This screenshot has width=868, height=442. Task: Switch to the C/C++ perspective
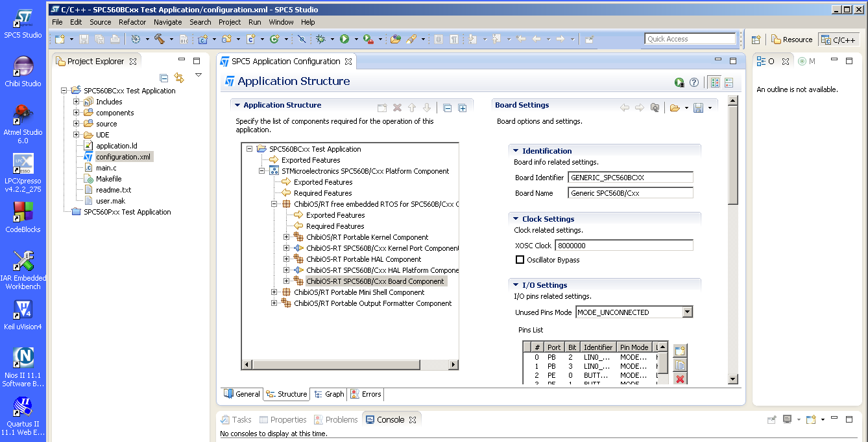(x=838, y=40)
